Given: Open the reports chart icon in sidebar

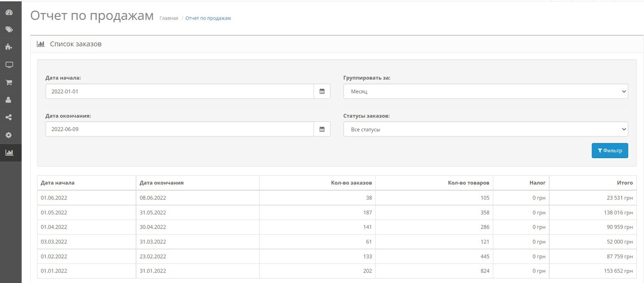Looking at the screenshot, I should (x=9, y=152).
